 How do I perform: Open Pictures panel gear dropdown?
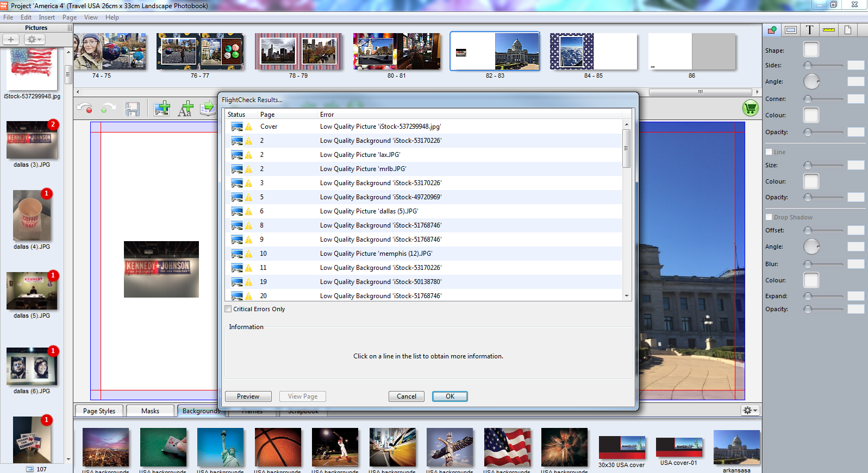(35, 40)
